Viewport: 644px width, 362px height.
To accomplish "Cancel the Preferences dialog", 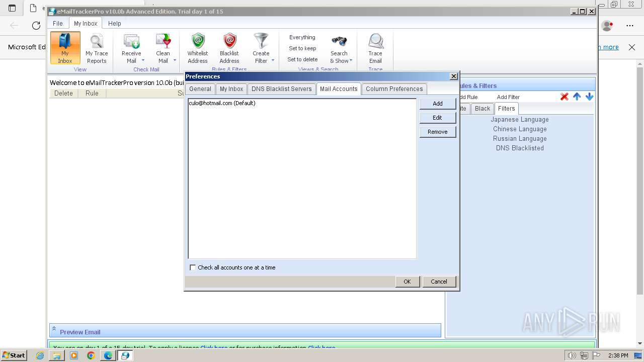I will point(439,282).
